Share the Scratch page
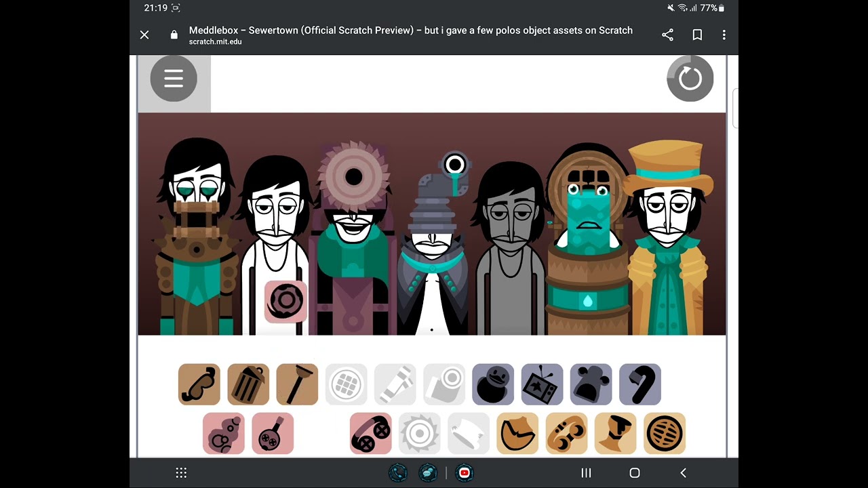This screenshot has width=868, height=488. point(667,35)
